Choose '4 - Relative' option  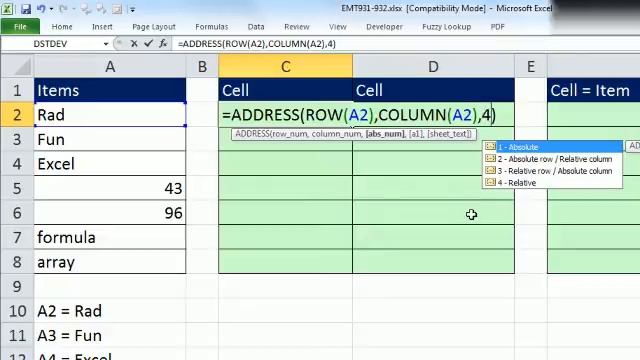coord(553,182)
